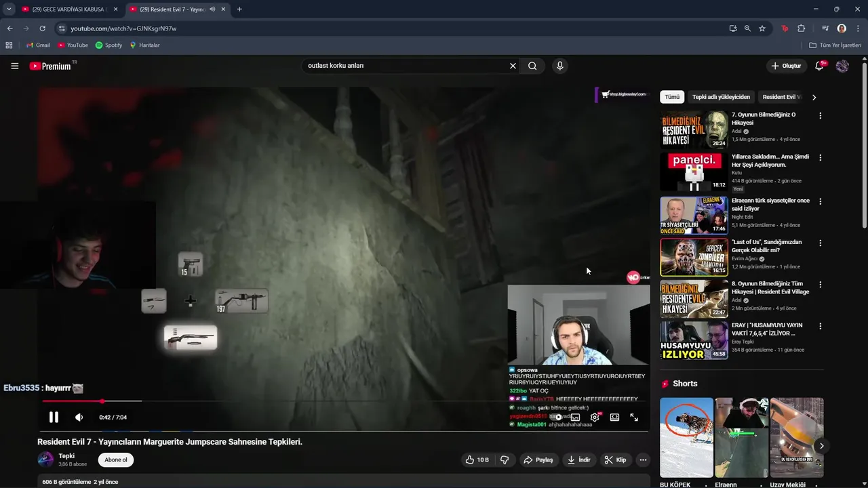This screenshot has height=488, width=868.
Task: Open the Elraenn short thumbnail
Action: pos(741,437)
